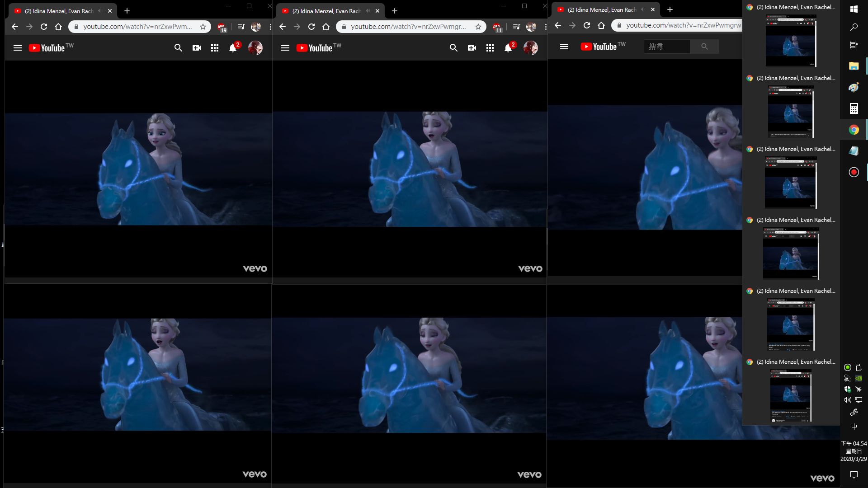Open YouTube guide menu in right window

point(564,47)
